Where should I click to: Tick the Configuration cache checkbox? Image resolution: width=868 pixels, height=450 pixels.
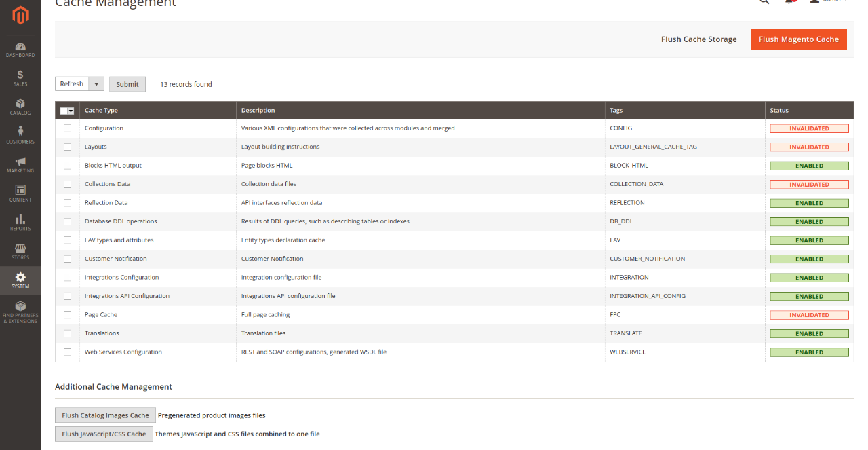tap(67, 128)
